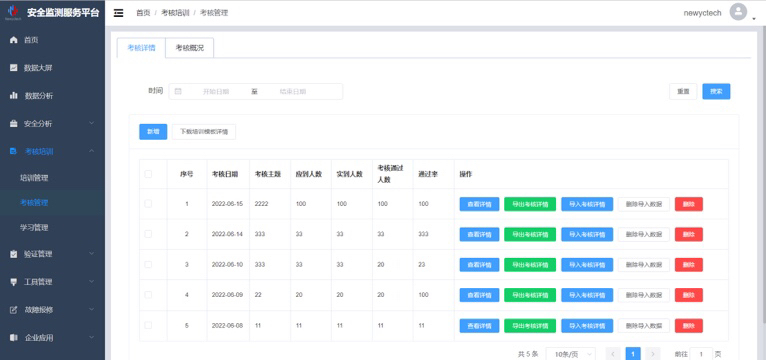
Task: Click 查看详情 for row 4
Action: [x=479, y=295]
